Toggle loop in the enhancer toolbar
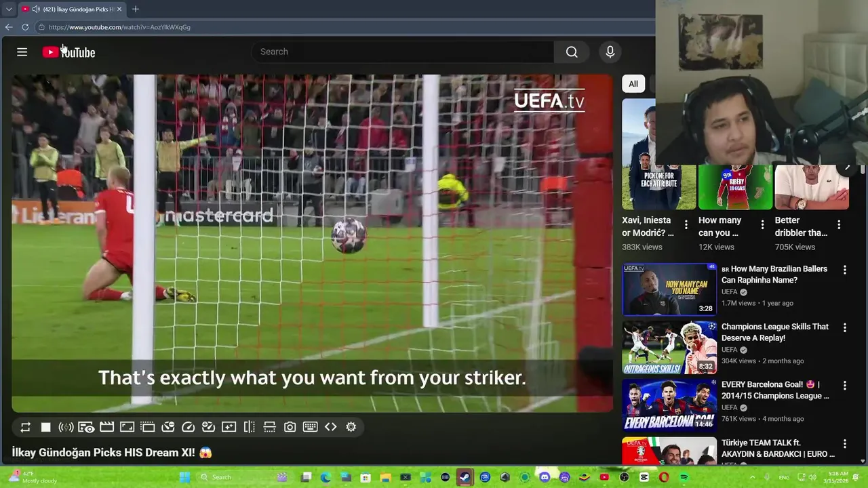 [25, 427]
